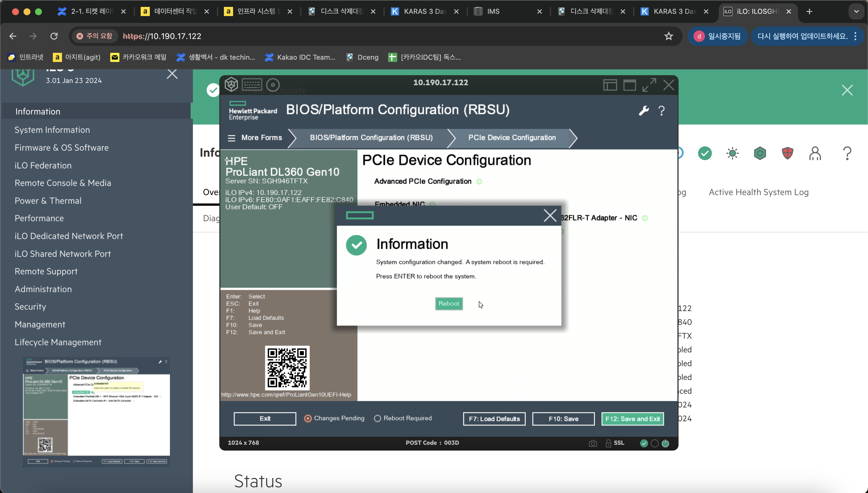The image size is (868, 493).
Task: Open Active Health System Log tab
Action: (x=759, y=192)
